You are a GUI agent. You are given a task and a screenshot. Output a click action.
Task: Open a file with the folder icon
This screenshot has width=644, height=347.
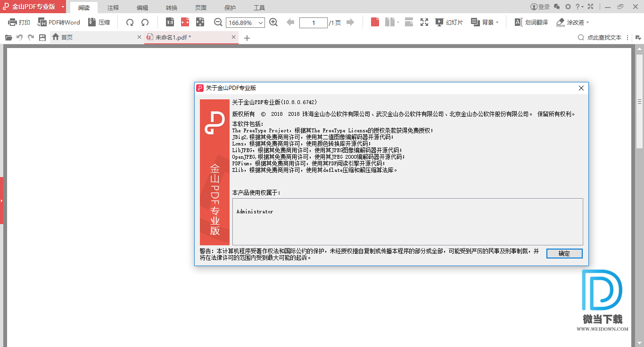pyautogui.click(x=8, y=38)
